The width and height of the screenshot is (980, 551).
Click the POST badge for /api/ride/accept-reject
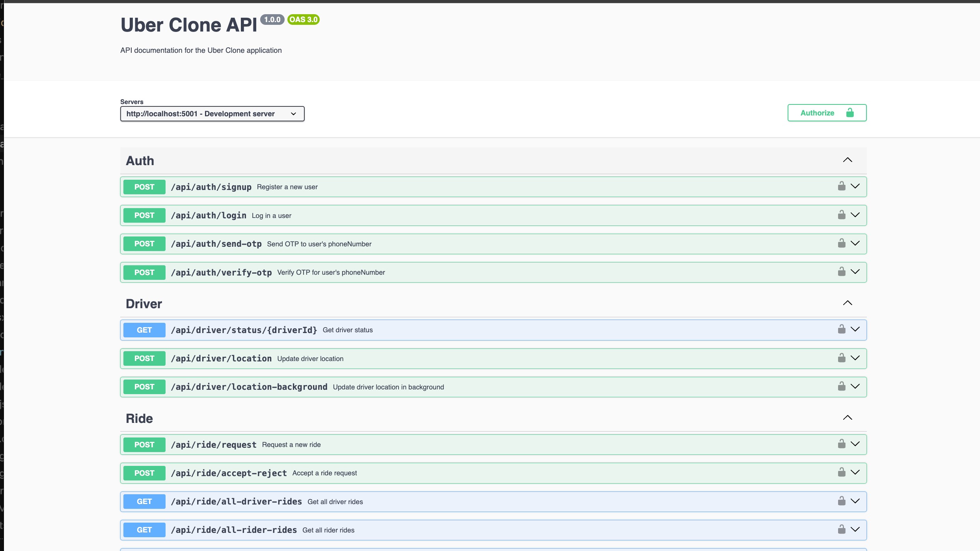(x=144, y=473)
